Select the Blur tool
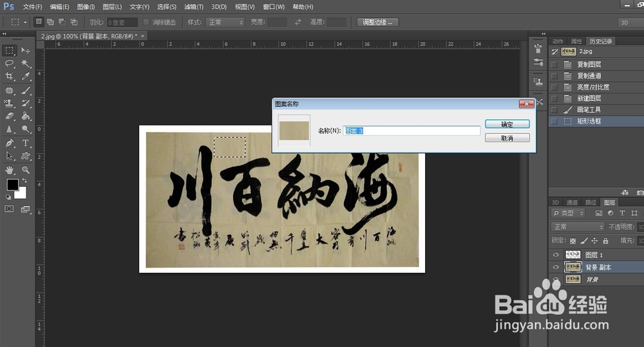Viewport: 644px width, 347px height. (x=9, y=129)
